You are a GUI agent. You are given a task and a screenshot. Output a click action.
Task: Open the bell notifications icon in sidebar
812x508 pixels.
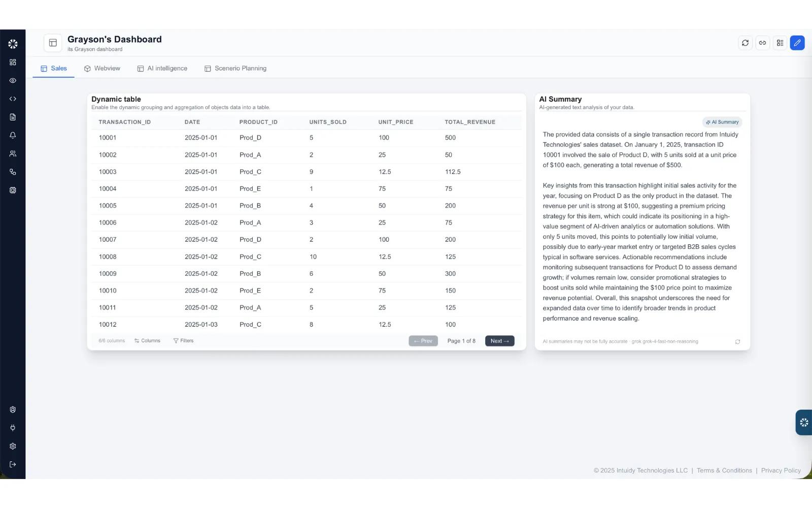13,136
